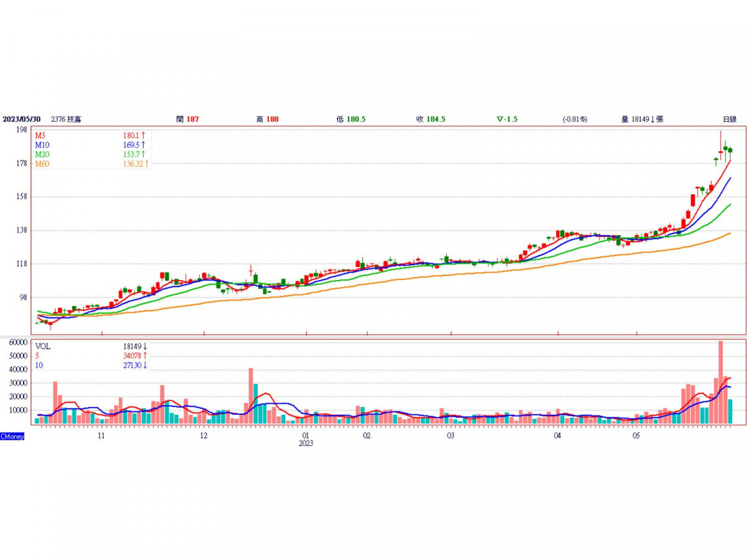Click the M10 up-arrow indicator
This screenshot has width=747, height=560.
[x=143, y=144]
